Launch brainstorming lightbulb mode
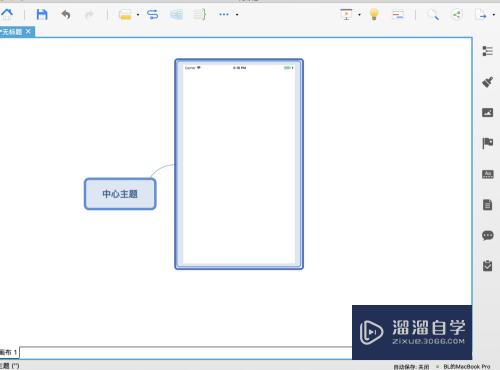 374,15
